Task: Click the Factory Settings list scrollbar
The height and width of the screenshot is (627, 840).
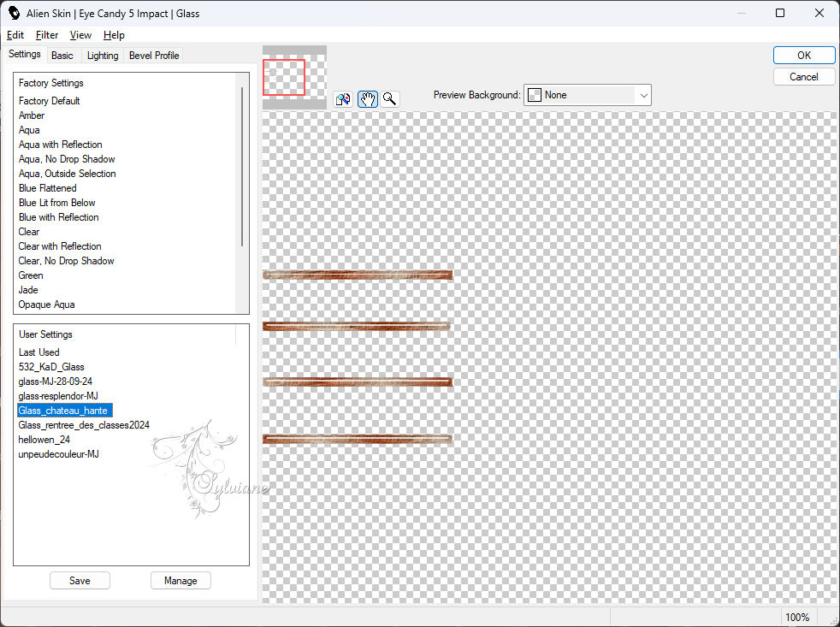Action: (x=242, y=166)
